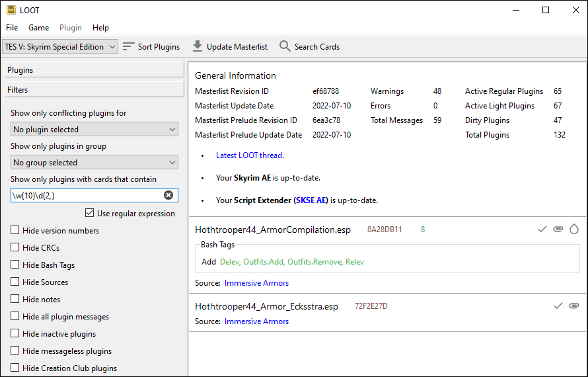The height and width of the screenshot is (377, 588).
Task: Open the game selector dropdown
Action: coord(59,46)
